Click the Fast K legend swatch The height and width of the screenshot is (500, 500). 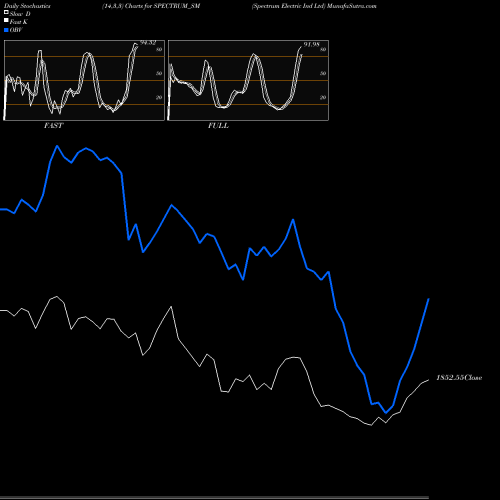click(6, 20)
